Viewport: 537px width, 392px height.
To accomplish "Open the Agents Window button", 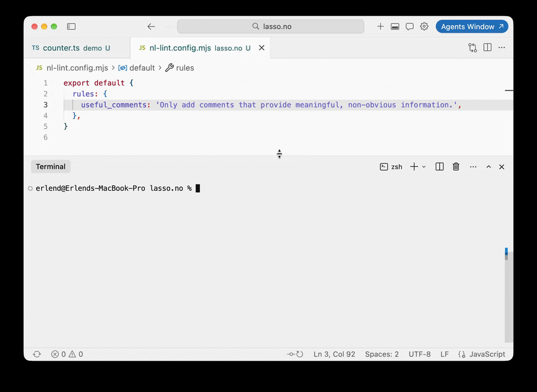I will 472,26.
